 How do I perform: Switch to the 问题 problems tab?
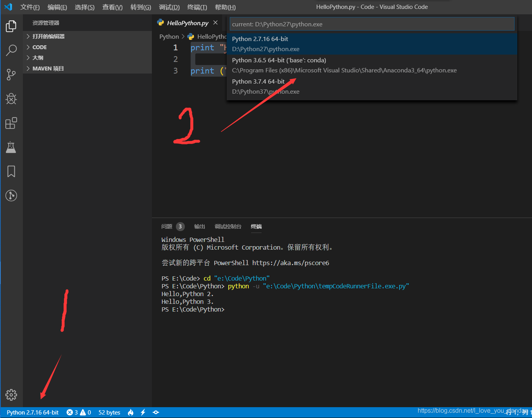167,226
